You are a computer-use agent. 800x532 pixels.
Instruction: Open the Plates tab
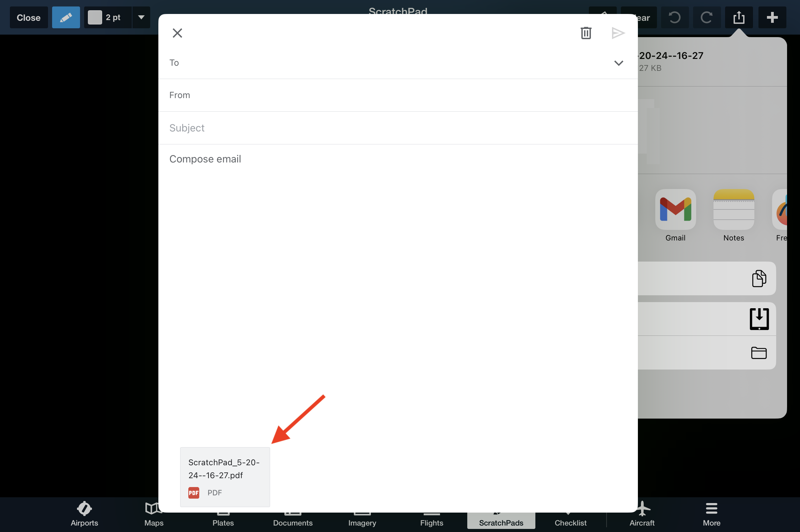coord(223,520)
